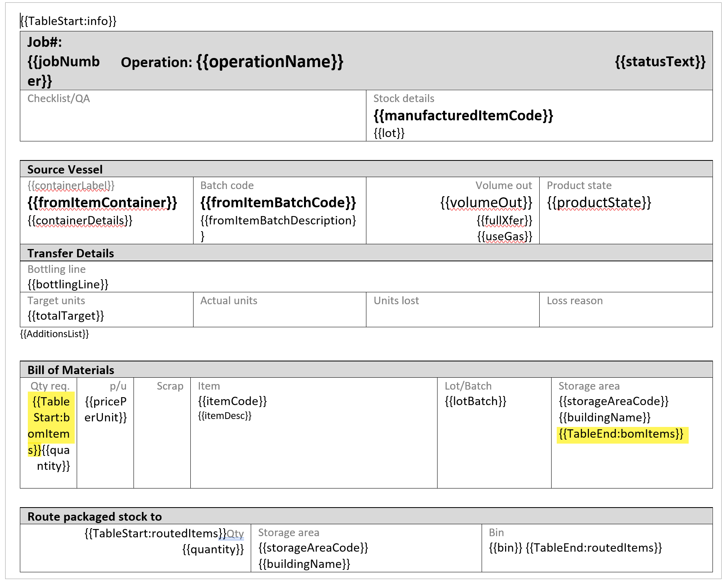Click the Bottling line label
This screenshot has height=585, width=728.
[57, 269]
